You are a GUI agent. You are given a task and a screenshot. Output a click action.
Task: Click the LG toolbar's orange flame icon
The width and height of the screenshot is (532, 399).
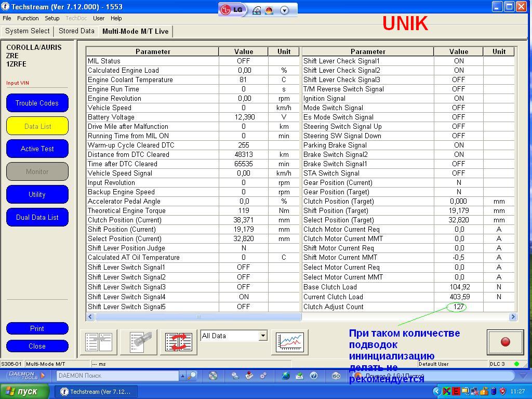(x=270, y=11)
